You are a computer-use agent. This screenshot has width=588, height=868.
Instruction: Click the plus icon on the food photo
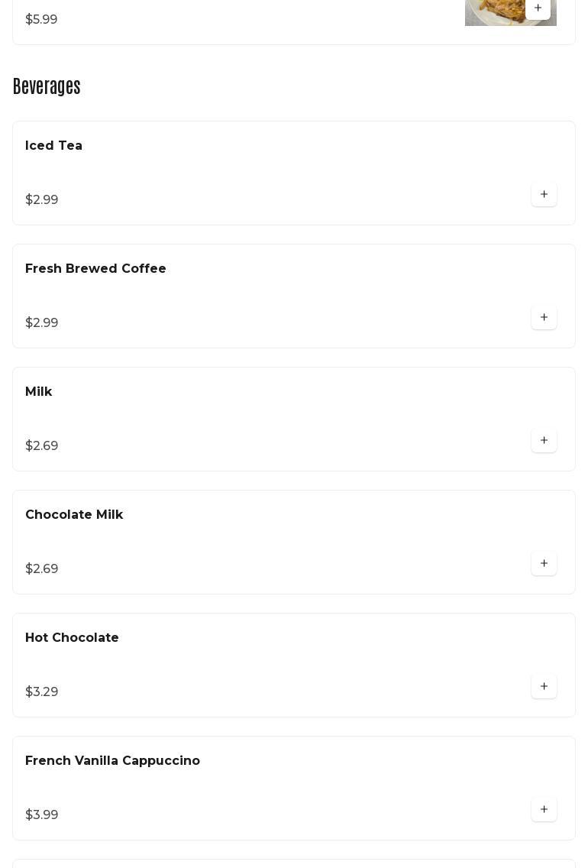[538, 8]
